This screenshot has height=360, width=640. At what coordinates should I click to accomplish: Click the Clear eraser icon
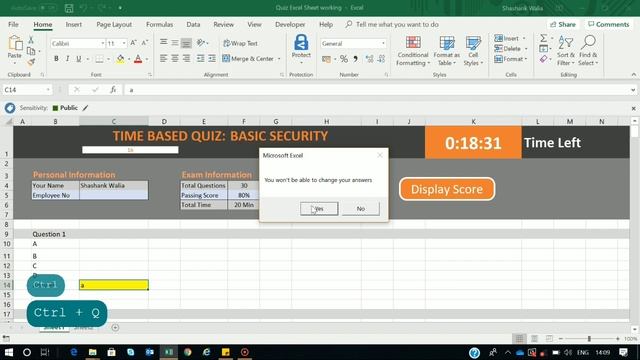(544, 60)
